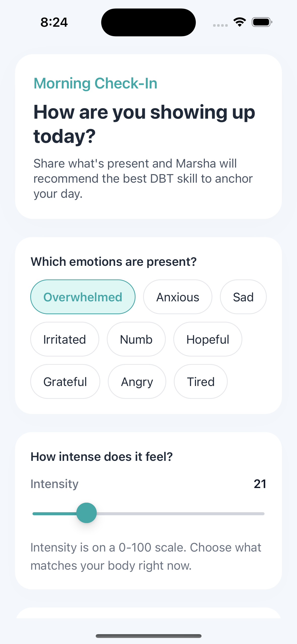Viewport: 297px width, 644px height.
Task: Tap the cellular signal dots indicator
Action: pyautogui.click(x=220, y=25)
